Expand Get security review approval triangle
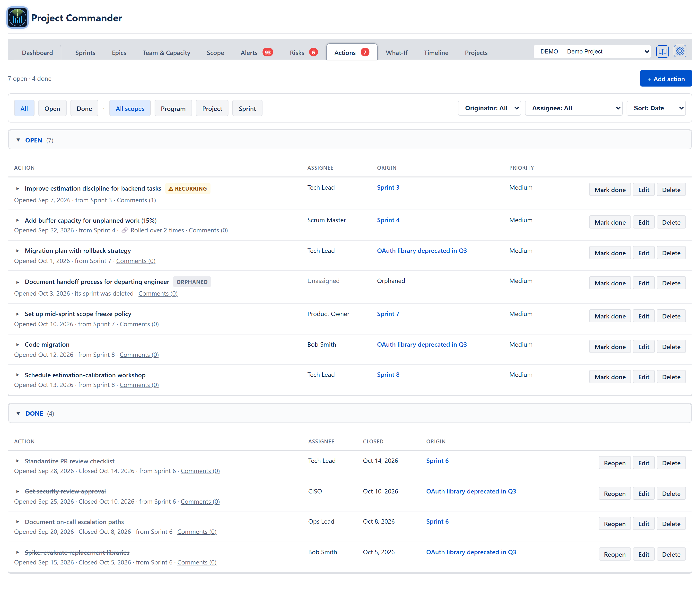 point(17,491)
